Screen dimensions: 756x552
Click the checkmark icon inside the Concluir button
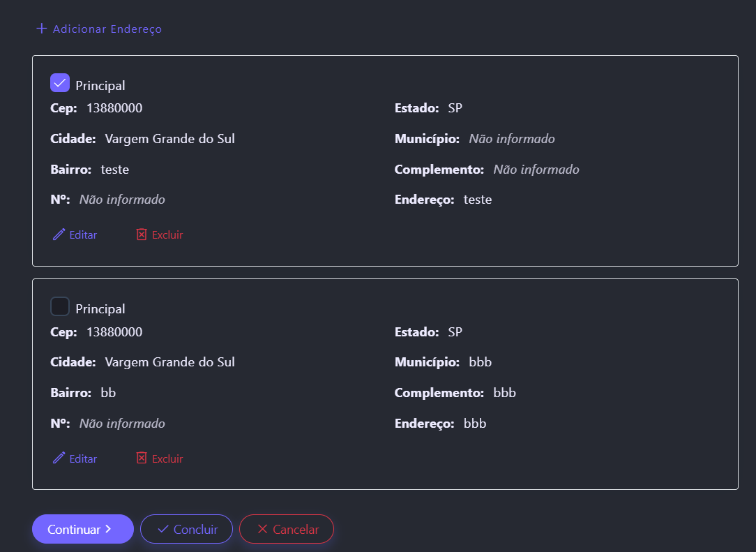[163, 529]
